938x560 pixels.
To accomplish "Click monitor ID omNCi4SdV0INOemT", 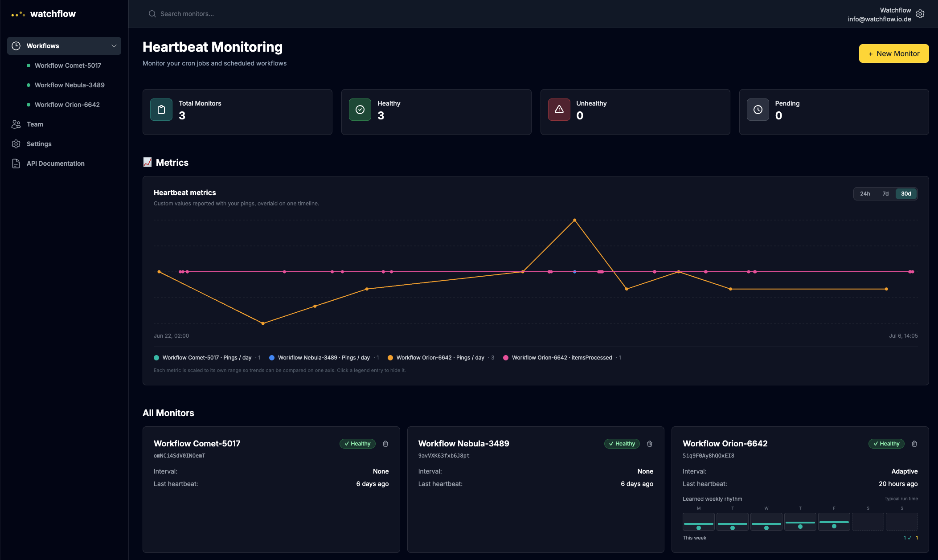I will tap(180, 456).
